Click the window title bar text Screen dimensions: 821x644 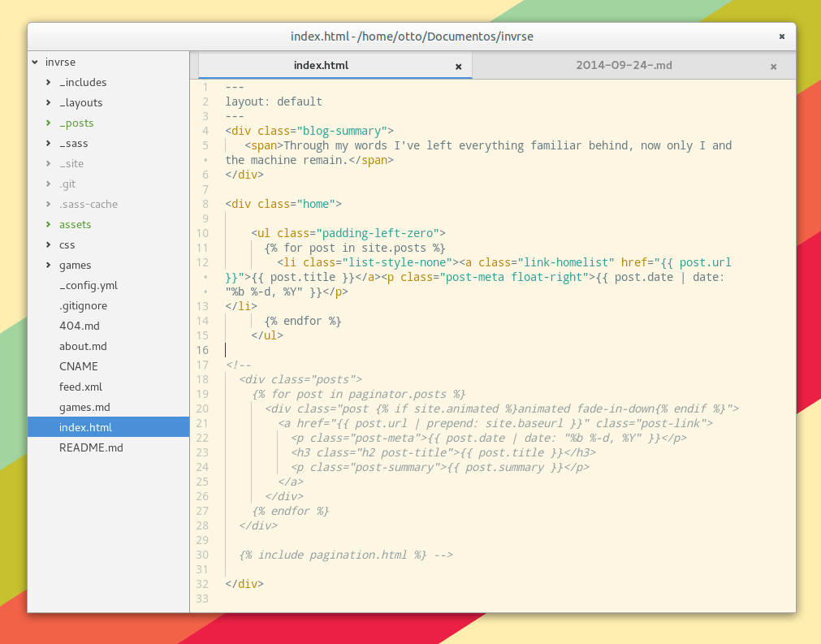(412, 37)
